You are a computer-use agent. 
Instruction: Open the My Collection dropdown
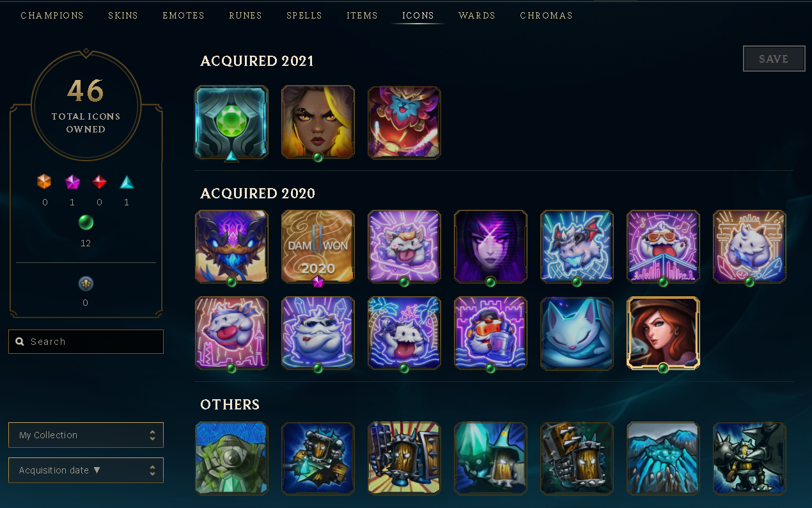[86, 435]
